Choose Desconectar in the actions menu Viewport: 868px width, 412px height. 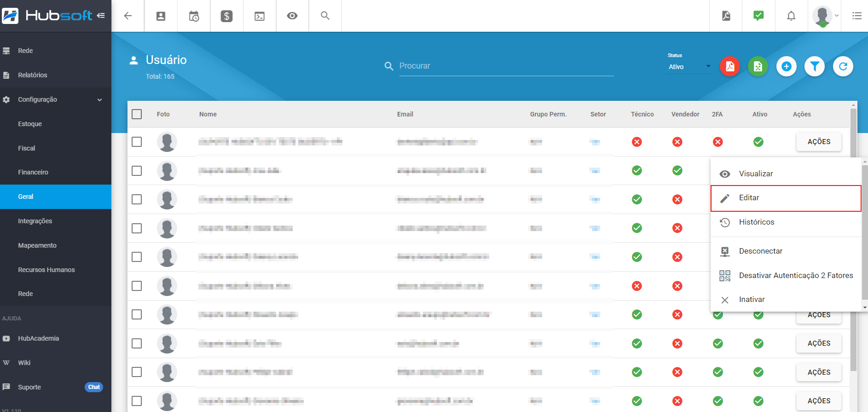[786, 251]
